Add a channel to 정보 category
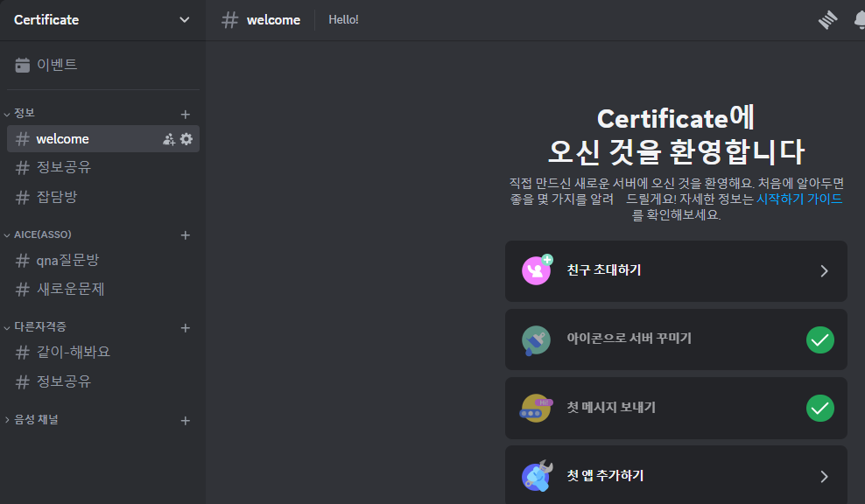The width and height of the screenshot is (865, 504). coord(186,114)
